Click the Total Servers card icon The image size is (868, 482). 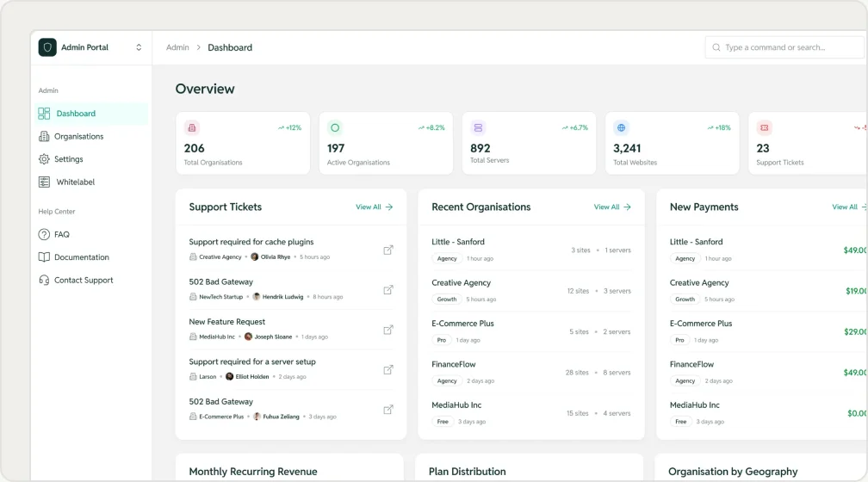tap(478, 128)
